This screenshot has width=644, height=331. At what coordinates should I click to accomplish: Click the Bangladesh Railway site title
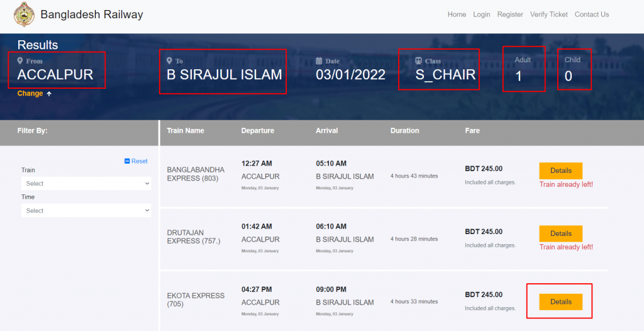(x=92, y=14)
